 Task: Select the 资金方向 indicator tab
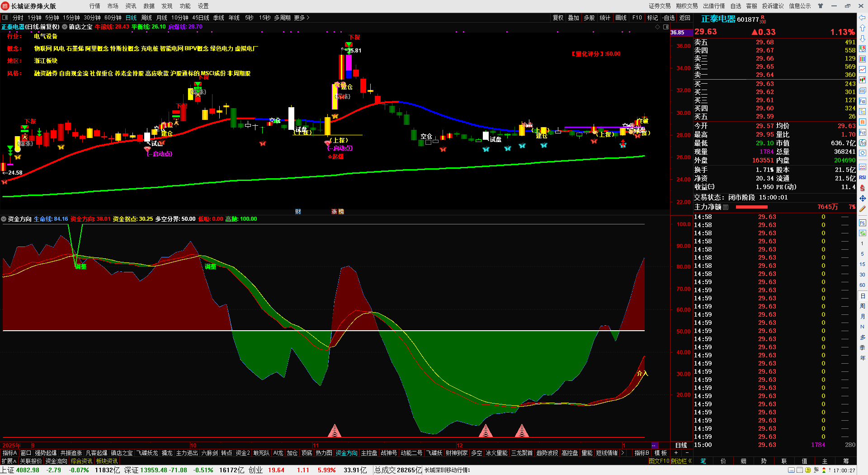pyautogui.click(x=346, y=453)
